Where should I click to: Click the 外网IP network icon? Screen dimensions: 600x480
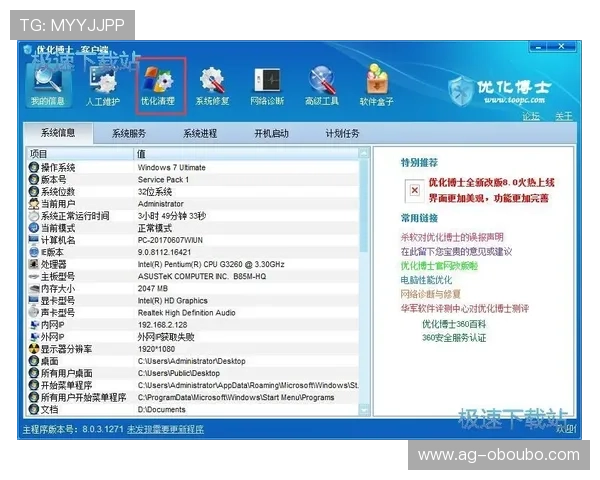pyautogui.click(x=34, y=337)
